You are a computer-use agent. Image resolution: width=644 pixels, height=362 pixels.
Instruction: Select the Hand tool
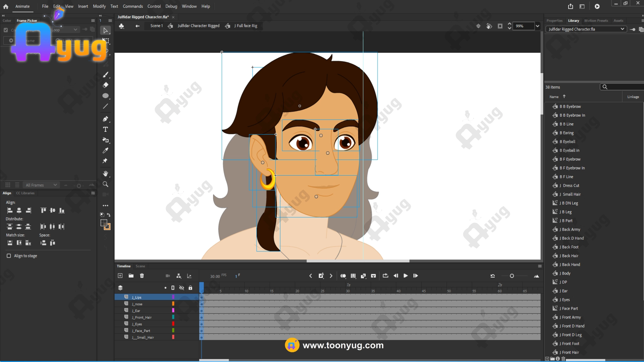click(x=105, y=174)
